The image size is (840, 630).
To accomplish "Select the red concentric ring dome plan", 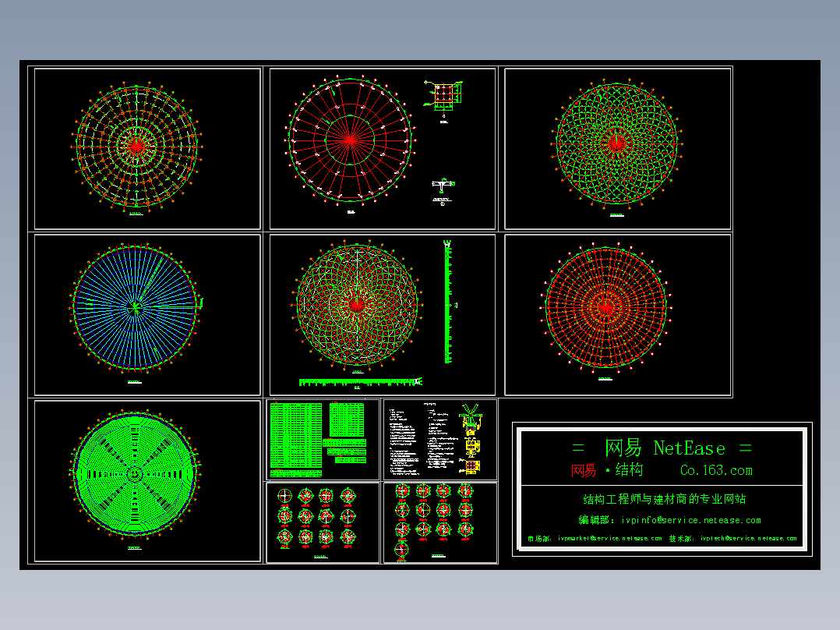I will point(606,307).
